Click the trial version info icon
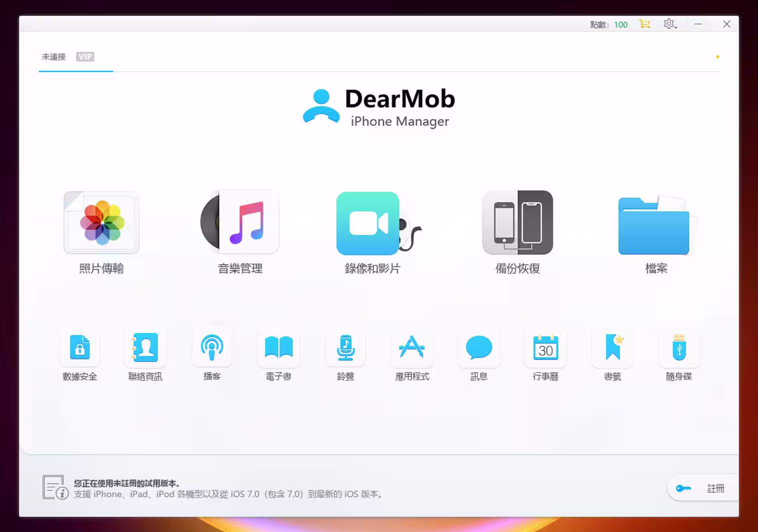The height and width of the screenshot is (532, 758). (55, 487)
